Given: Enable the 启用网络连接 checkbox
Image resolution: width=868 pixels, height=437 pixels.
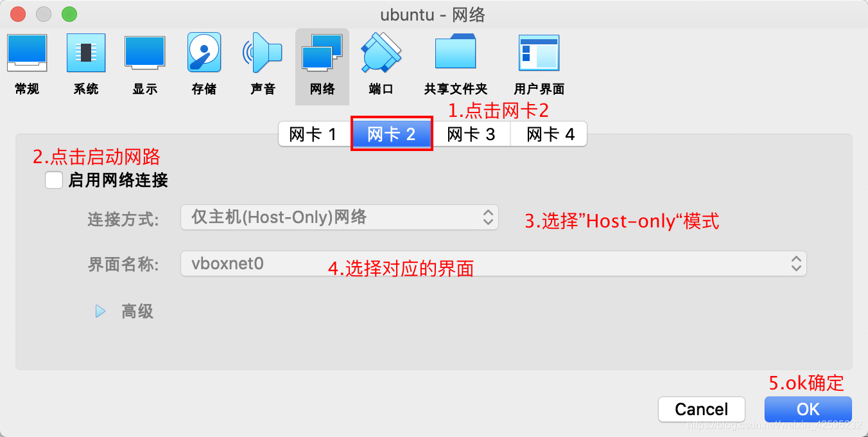Looking at the screenshot, I should pyautogui.click(x=54, y=180).
